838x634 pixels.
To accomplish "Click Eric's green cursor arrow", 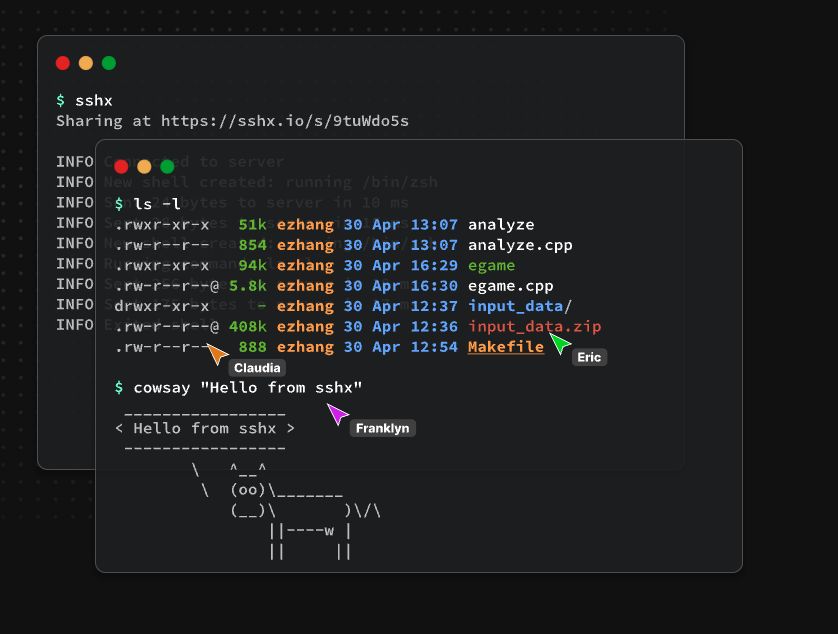I will coord(560,343).
